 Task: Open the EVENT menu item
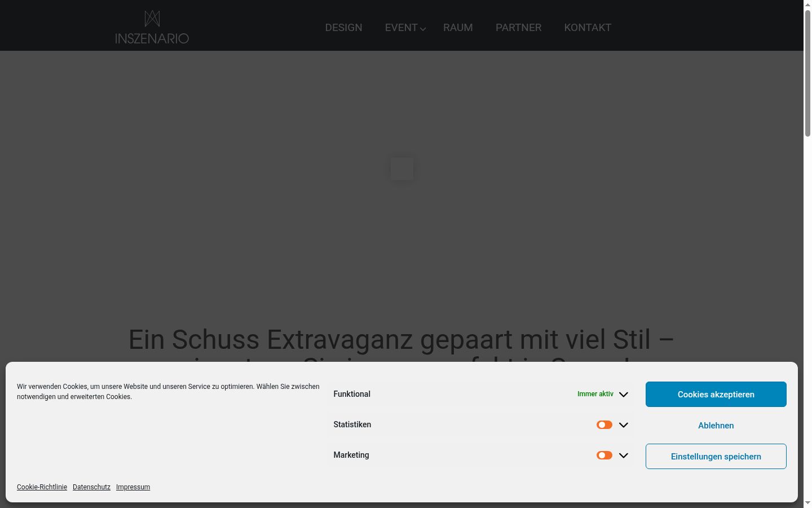pos(401,28)
